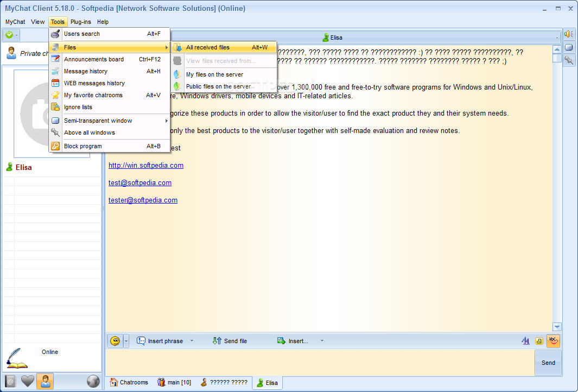
Task: Open the Announcements board entry
Action: pyautogui.click(x=110, y=59)
